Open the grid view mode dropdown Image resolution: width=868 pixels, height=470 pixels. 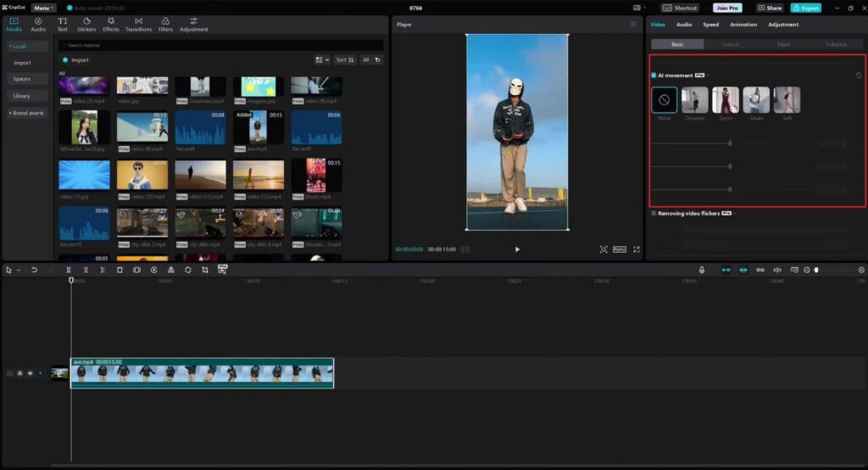tap(321, 60)
